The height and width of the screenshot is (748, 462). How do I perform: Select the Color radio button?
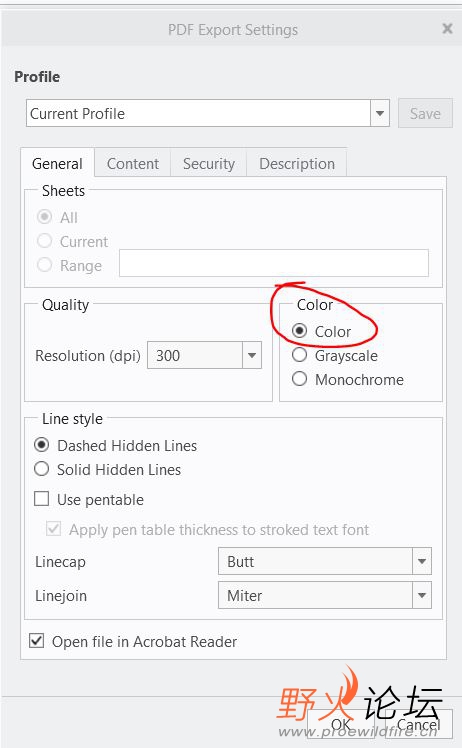pyautogui.click(x=299, y=331)
